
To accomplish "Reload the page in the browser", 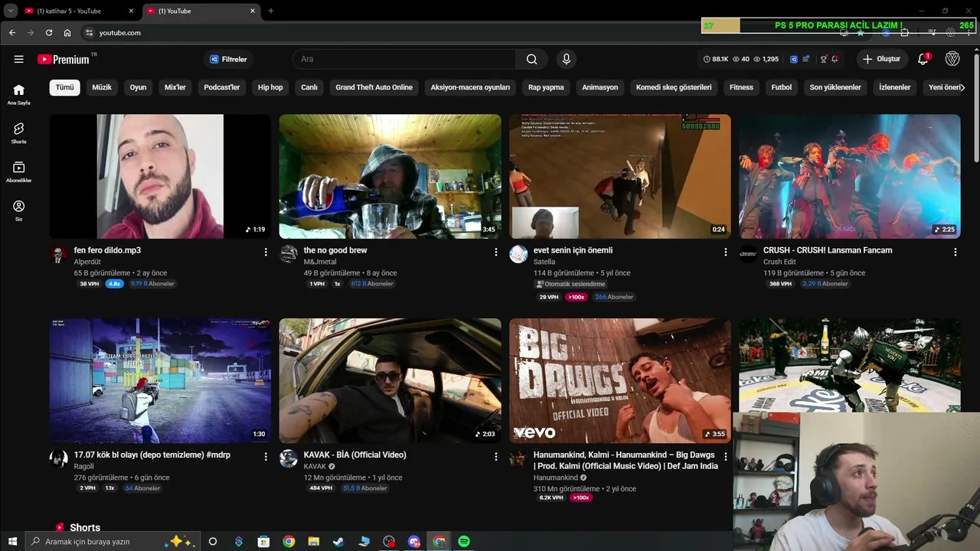I will pyautogui.click(x=49, y=33).
